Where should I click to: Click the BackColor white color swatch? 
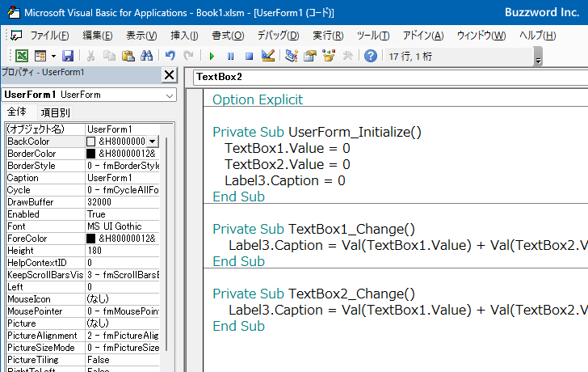[90, 142]
